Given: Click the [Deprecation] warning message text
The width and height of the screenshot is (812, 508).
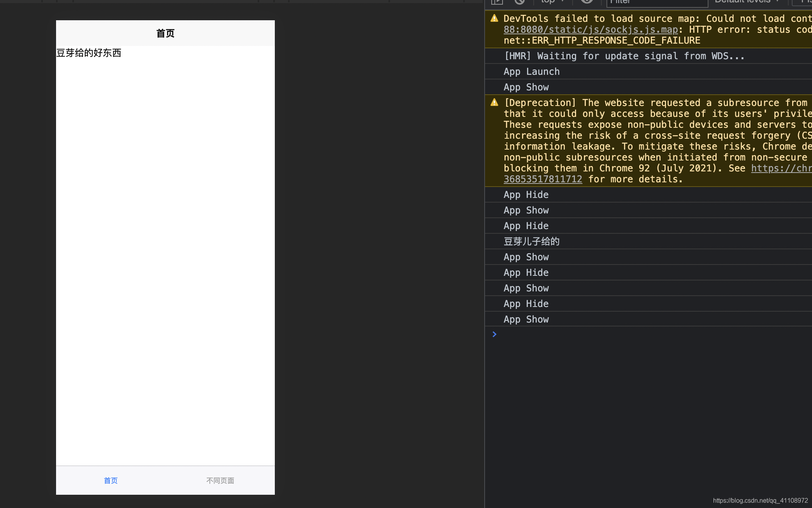Looking at the screenshot, I should pyautogui.click(x=658, y=141).
